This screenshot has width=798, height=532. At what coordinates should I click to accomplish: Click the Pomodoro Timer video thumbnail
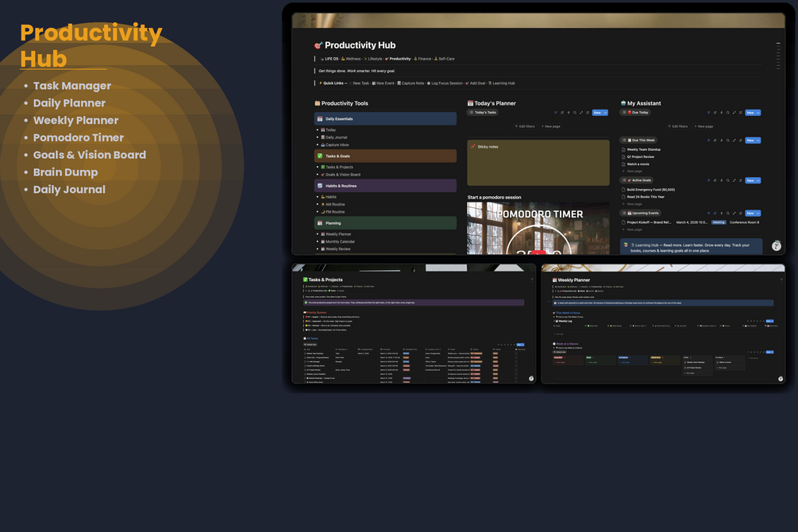pyautogui.click(x=538, y=228)
